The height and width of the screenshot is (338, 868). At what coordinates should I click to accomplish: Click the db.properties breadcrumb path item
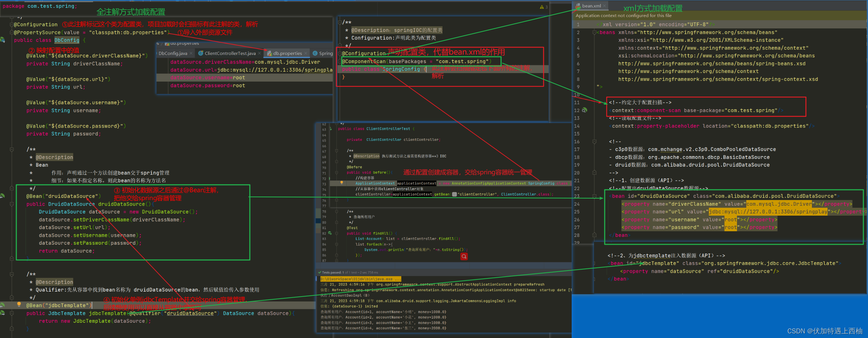(x=182, y=43)
